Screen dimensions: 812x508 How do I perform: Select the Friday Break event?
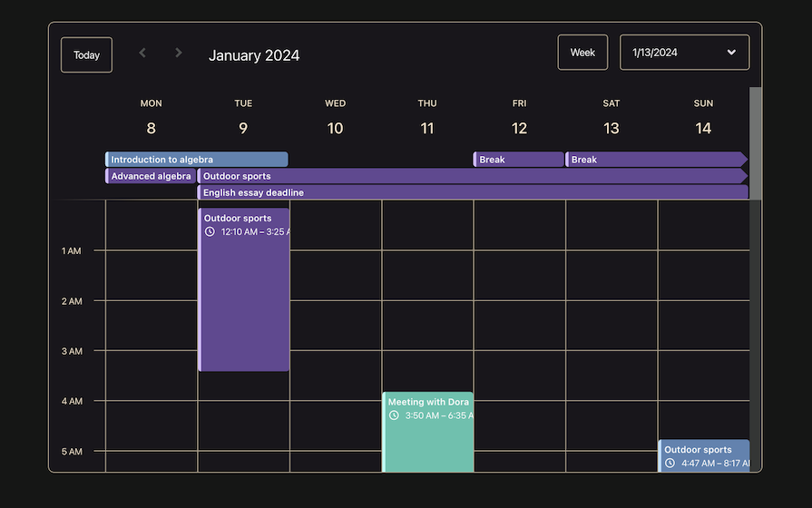519,160
